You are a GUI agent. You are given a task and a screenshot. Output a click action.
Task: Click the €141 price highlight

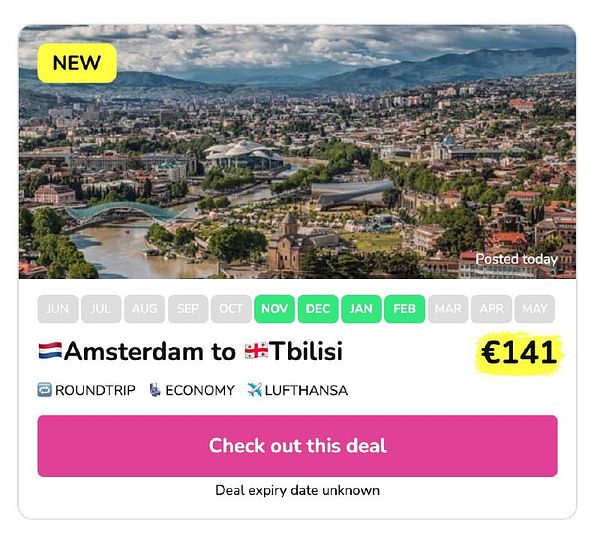pos(519,352)
